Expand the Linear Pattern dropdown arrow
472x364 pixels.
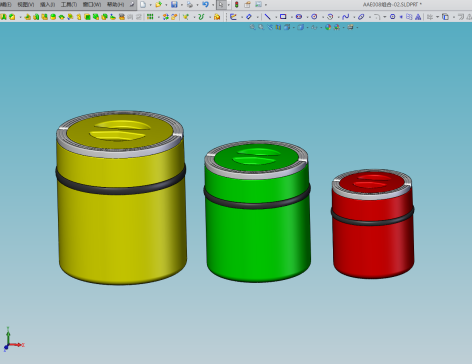click(x=158, y=17)
